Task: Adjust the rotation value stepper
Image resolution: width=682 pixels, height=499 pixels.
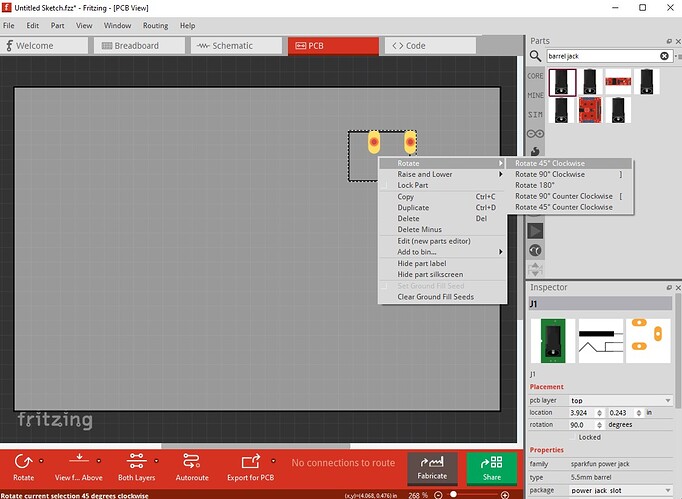Action: click(599, 425)
